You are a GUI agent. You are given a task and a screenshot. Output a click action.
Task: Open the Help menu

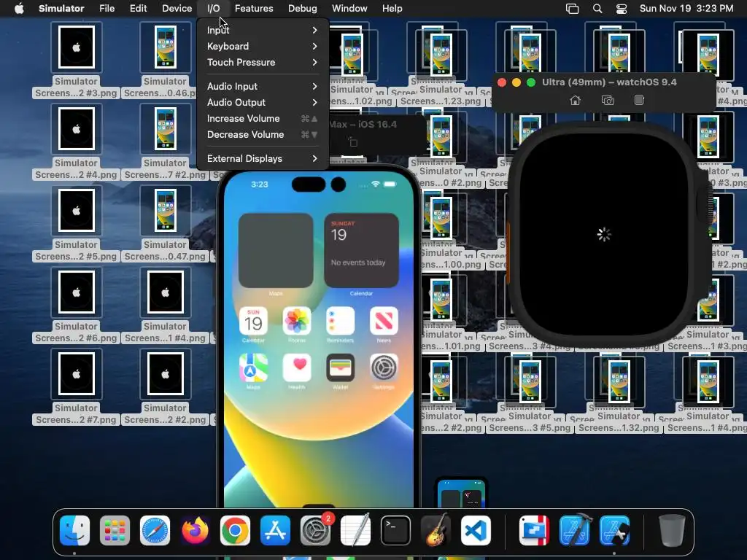pyautogui.click(x=392, y=9)
